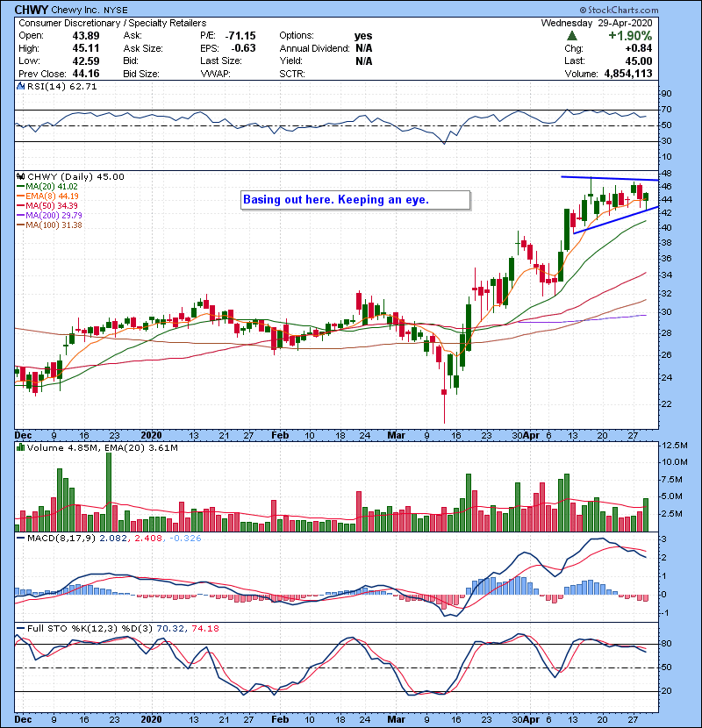The height and width of the screenshot is (728, 702).
Task: Select the Prev Close value 44.16
Action: [x=86, y=74]
